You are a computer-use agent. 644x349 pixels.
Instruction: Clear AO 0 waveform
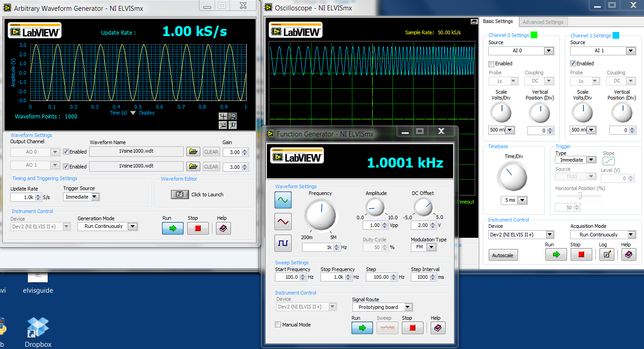211,152
